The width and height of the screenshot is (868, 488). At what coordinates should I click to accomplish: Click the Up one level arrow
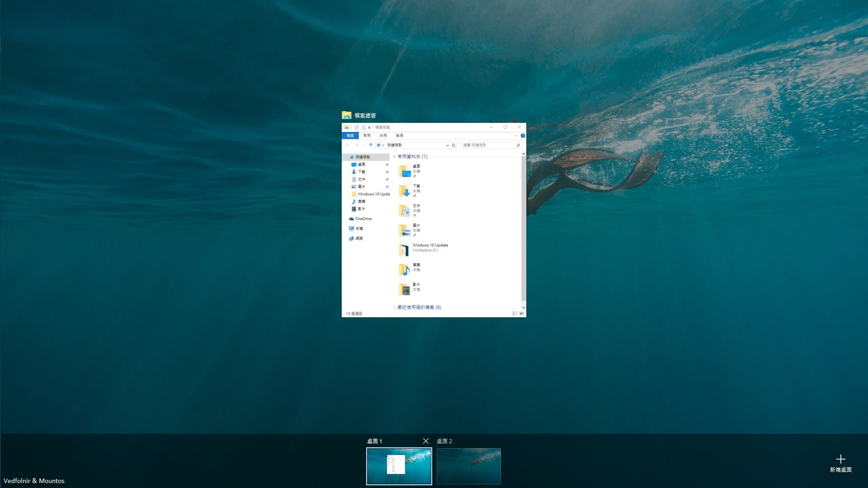371,145
